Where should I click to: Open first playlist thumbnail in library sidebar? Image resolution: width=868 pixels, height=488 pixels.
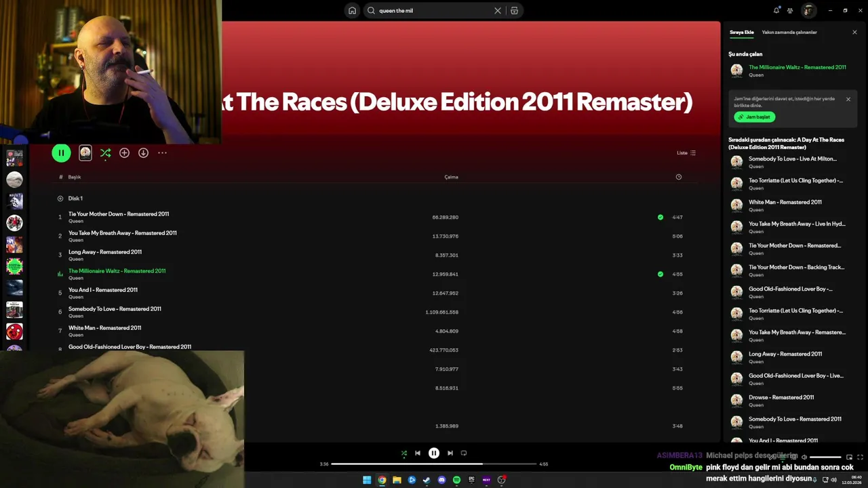14,158
